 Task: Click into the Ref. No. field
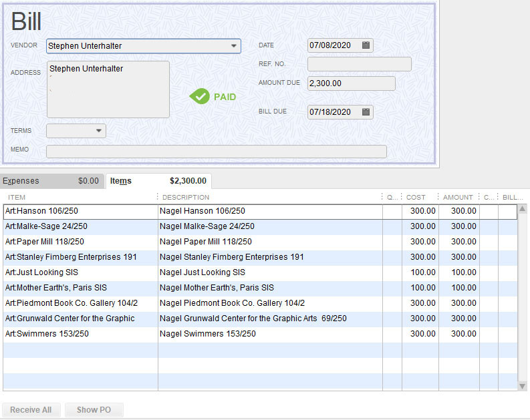coord(359,64)
